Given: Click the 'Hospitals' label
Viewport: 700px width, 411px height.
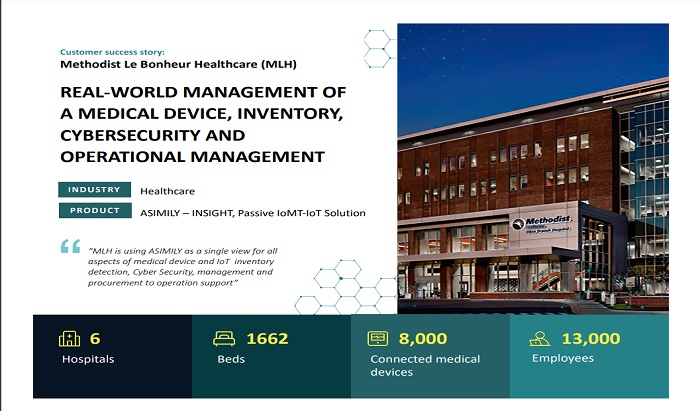Looking at the screenshot, I should click(88, 359).
